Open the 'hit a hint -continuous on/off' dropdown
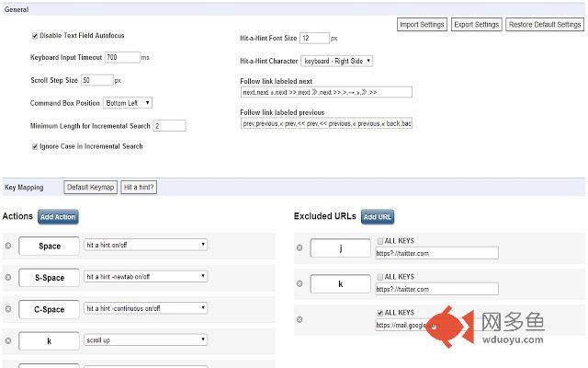Screen dimensions: 588x368 pos(145,308)
